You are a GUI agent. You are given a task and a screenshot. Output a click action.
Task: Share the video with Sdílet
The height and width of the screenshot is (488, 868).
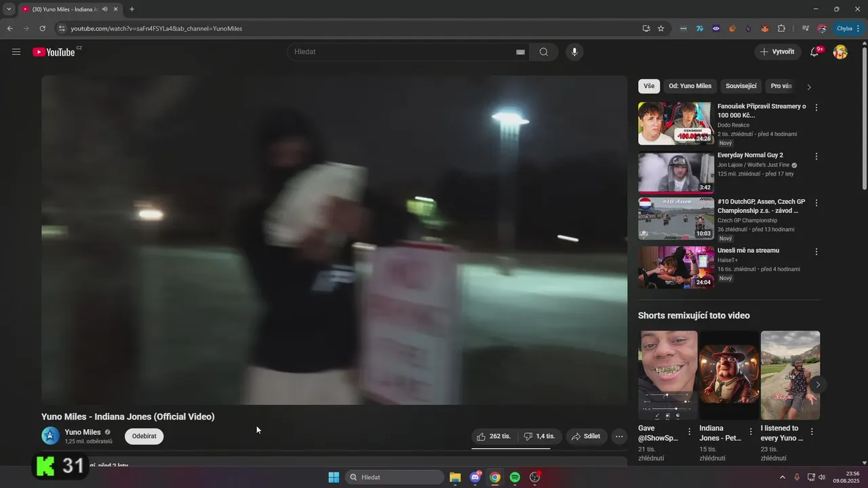587,436
